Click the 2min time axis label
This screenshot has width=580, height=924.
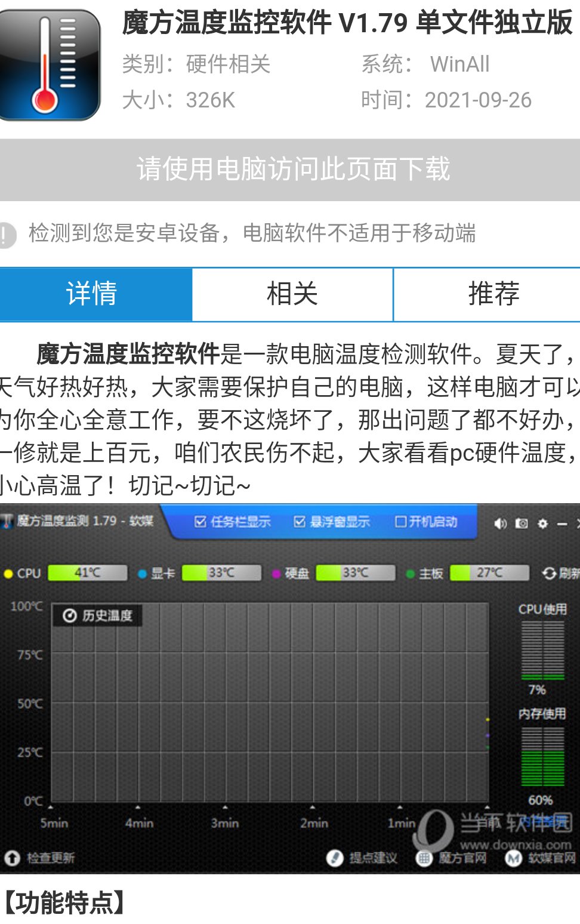tap(314, 823)
